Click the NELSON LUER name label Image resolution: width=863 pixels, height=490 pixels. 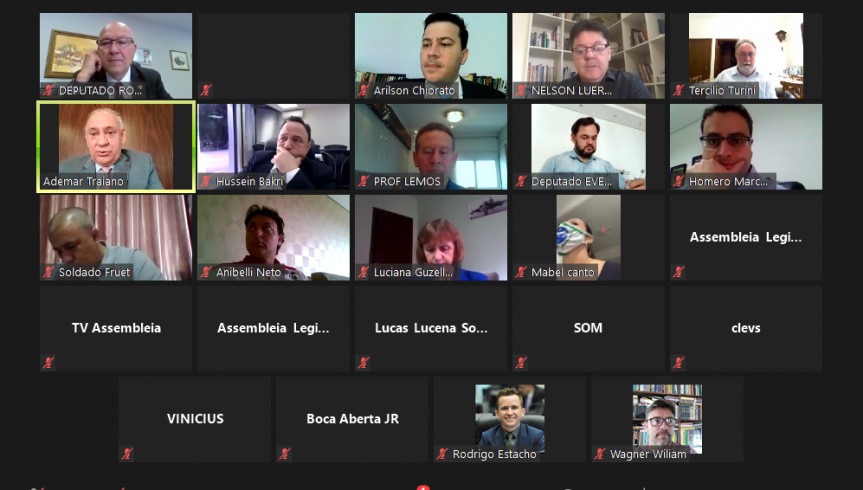[x=571, y=90]
